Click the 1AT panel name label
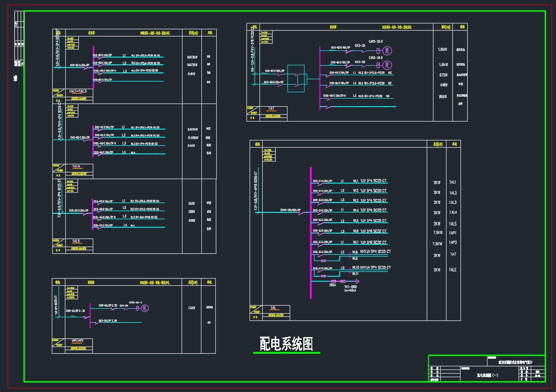This screenshot has width=556, height=392. pos(271,108)
